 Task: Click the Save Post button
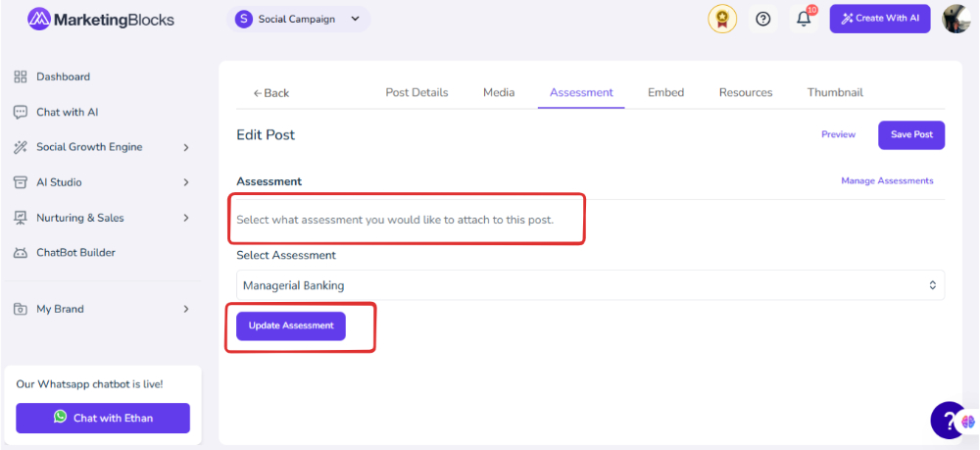(911, 135)
